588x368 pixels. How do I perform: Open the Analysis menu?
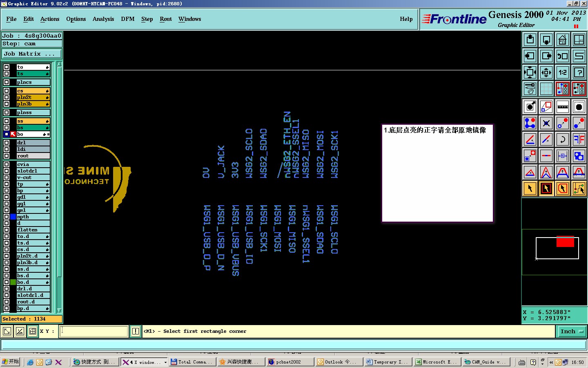(103, 19)
